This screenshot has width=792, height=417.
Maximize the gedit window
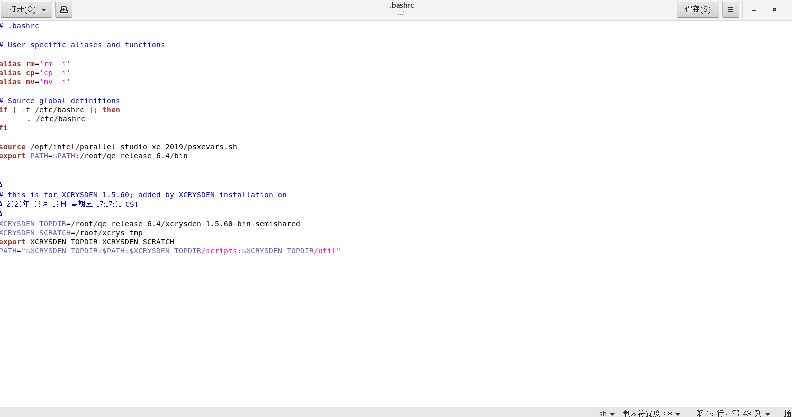tap(774, 10)
